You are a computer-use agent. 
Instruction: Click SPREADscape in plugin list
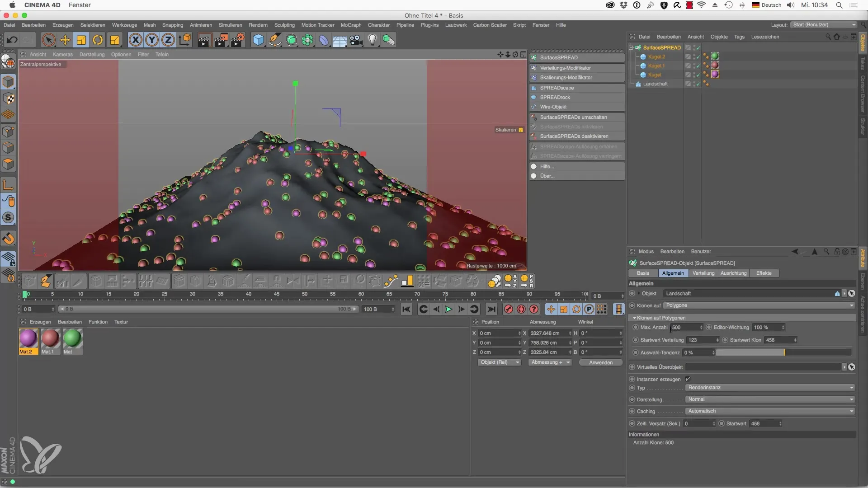[577, 88]
